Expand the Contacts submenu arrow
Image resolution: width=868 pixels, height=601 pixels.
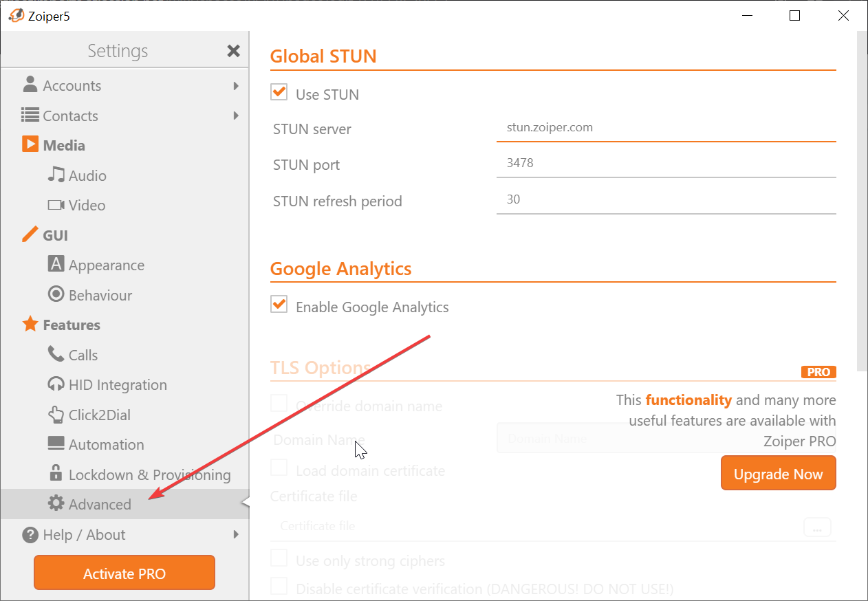coord(236,116)
